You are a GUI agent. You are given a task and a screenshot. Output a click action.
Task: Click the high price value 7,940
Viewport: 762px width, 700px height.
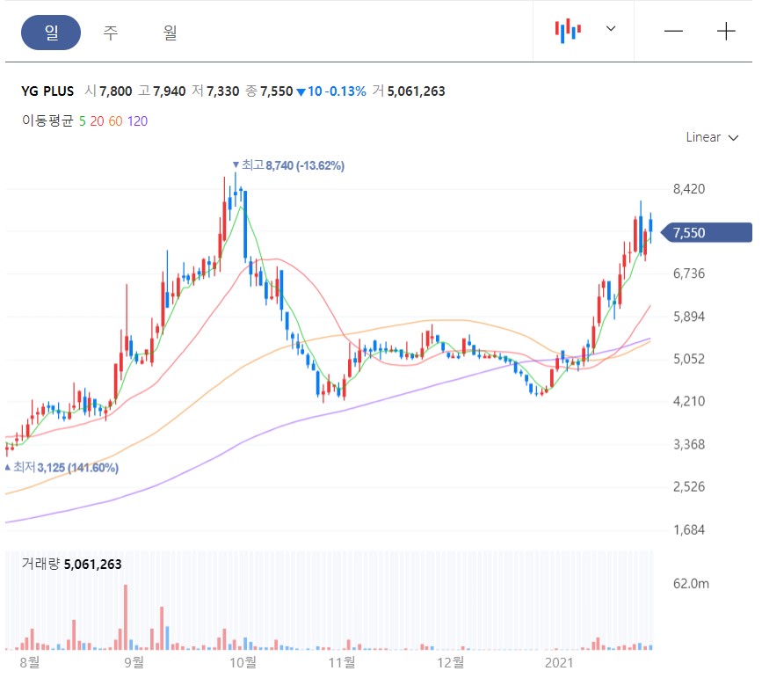point(169,91)
